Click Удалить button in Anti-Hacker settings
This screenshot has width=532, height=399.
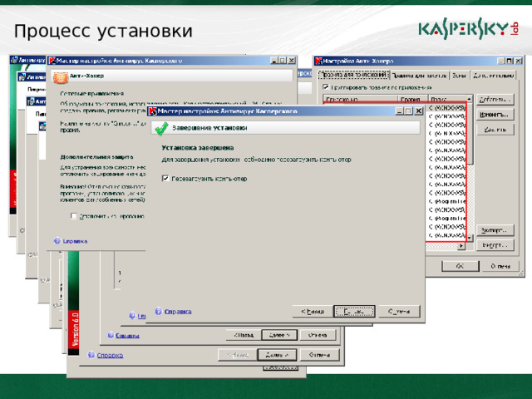pos(495,130)
